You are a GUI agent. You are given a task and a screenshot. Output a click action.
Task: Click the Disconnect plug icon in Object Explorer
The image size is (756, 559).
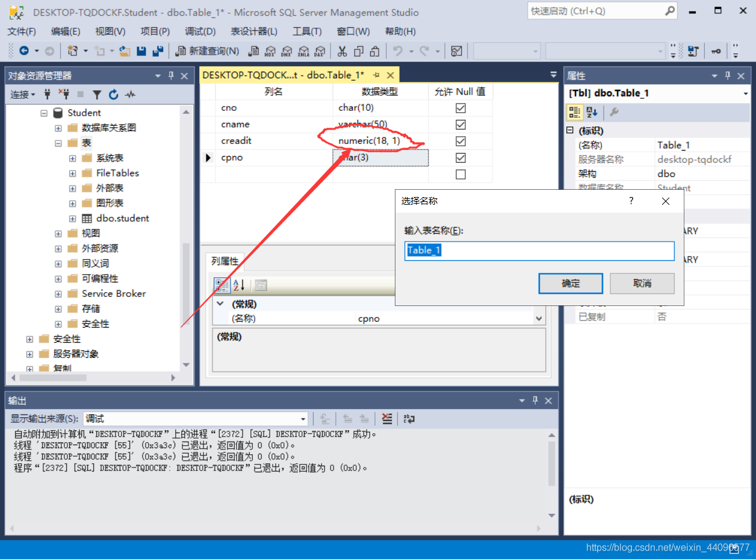[x=64, y=95]
